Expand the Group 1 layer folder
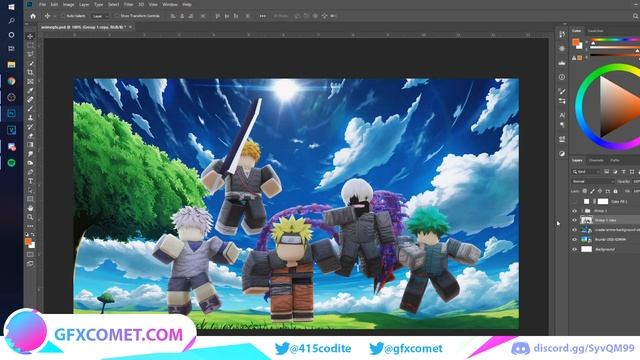 pos(582,211)
